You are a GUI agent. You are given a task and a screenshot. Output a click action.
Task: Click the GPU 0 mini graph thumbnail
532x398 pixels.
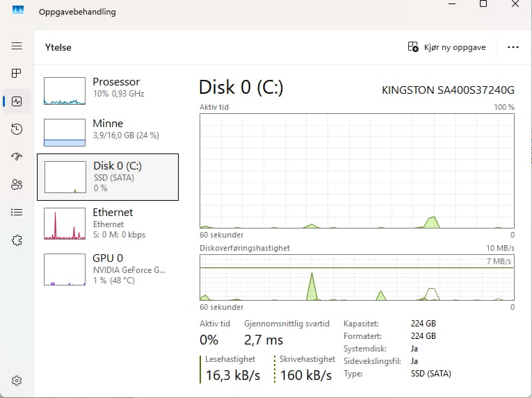65,270
